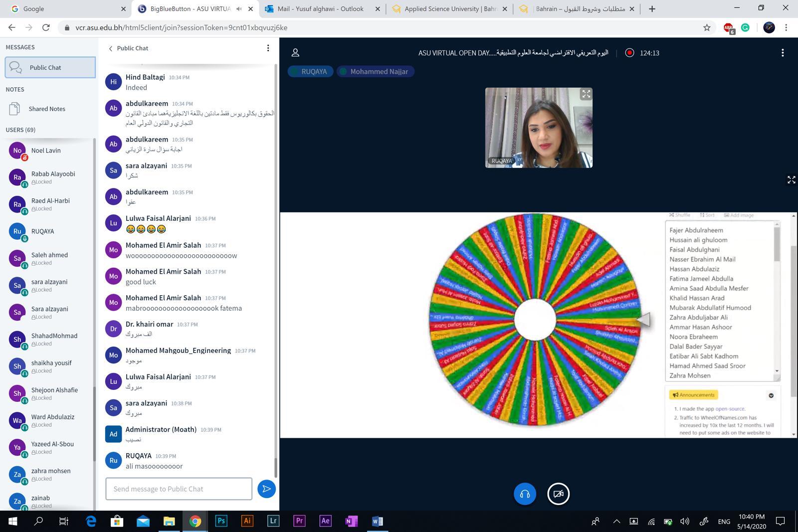Select Saleh ahmed in the users list
Image resolution: width=798 pixels, height=532 pixels.
(x=50, y=258)
